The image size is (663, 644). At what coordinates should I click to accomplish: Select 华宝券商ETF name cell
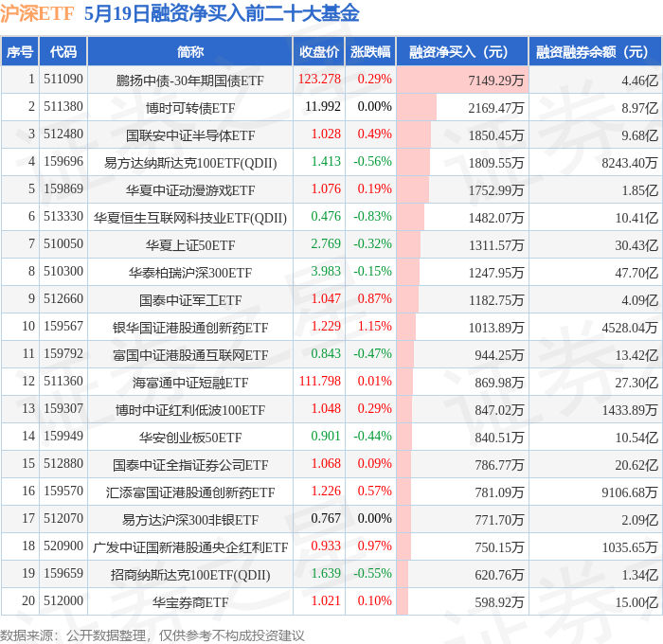[189, 602]
